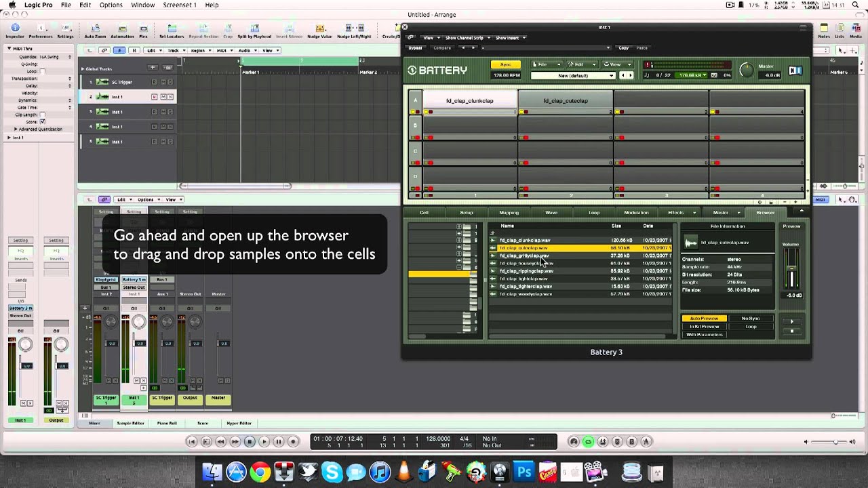Image resolution: width=868 pixels, height=488 pixels.
Task: Select fd_clap_woodyclap.wav in the browser
Action: 526,294
